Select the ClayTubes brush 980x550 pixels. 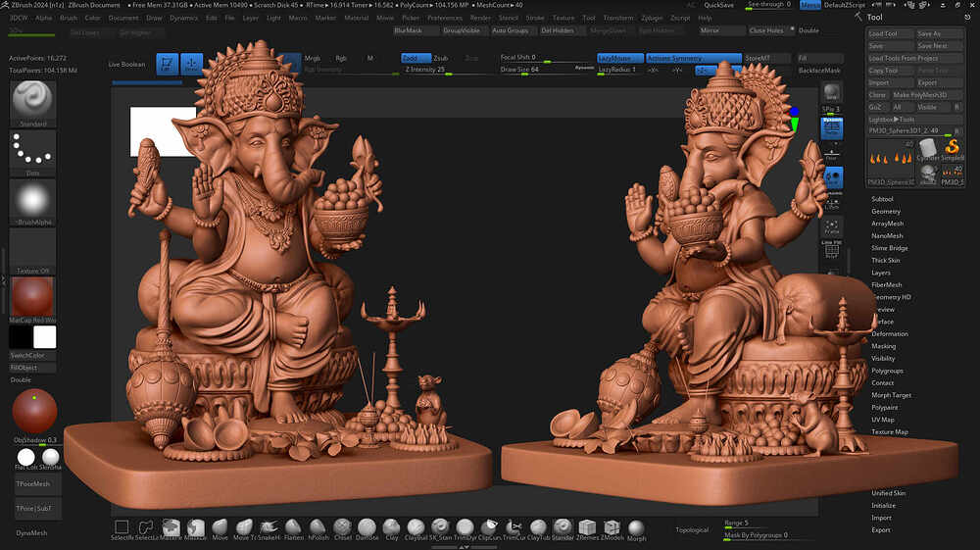coord(538,528)
